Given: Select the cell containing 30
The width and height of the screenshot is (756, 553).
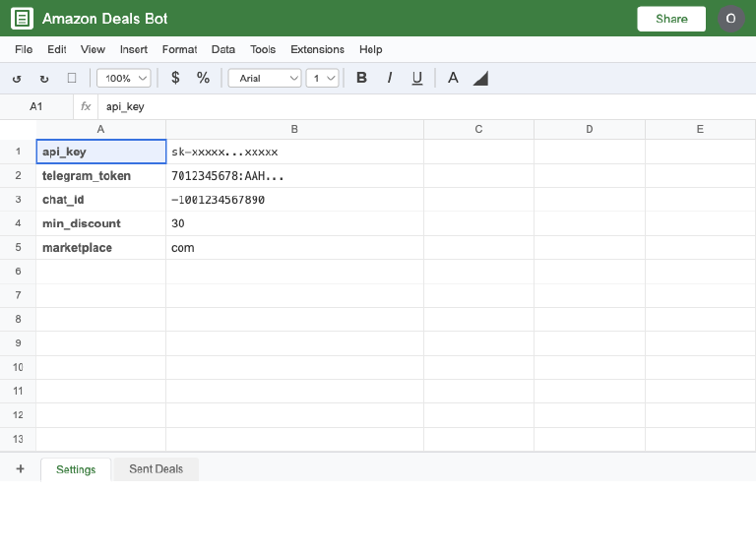Looking at the screenshot, I should (294, 223).
